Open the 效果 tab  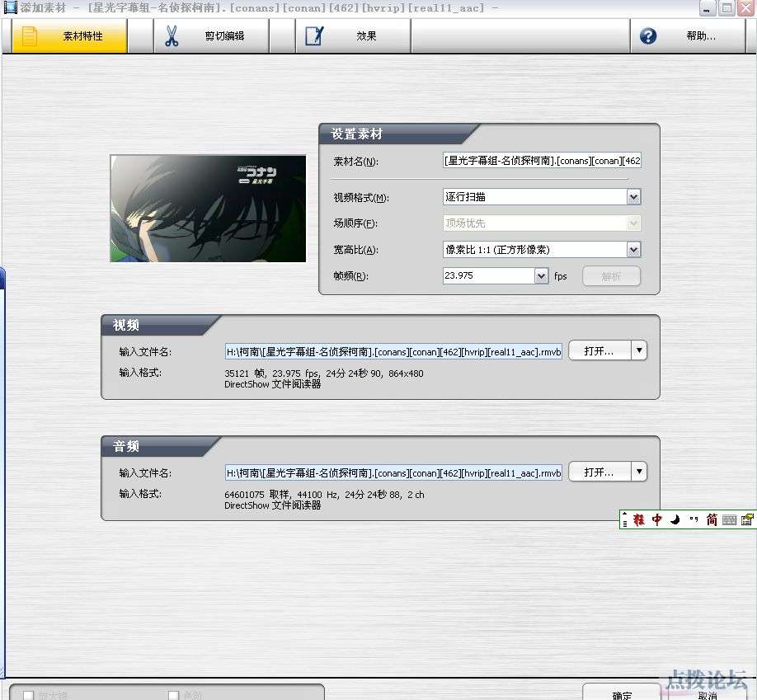pos(353,36)
